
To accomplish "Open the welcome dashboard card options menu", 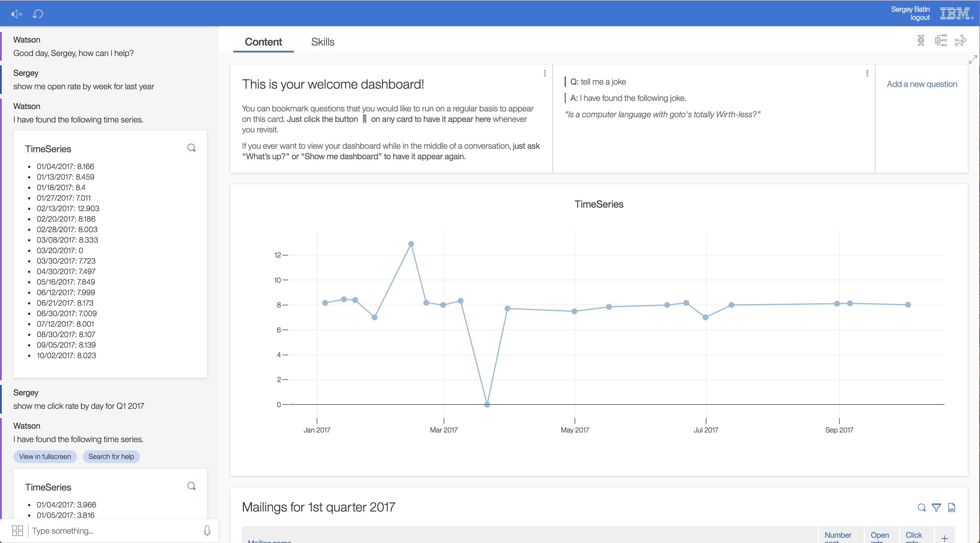I will [545, 73].
